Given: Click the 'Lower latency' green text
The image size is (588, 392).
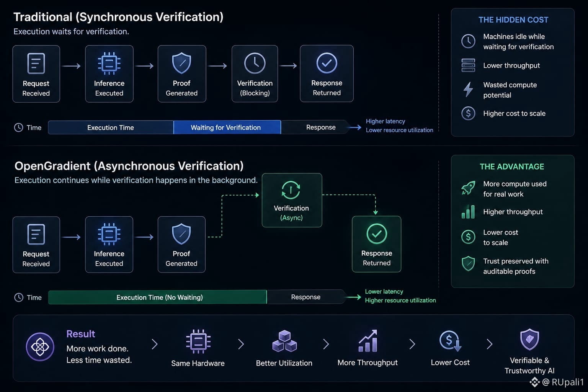Looking at the screenshot, I should 384,291.
